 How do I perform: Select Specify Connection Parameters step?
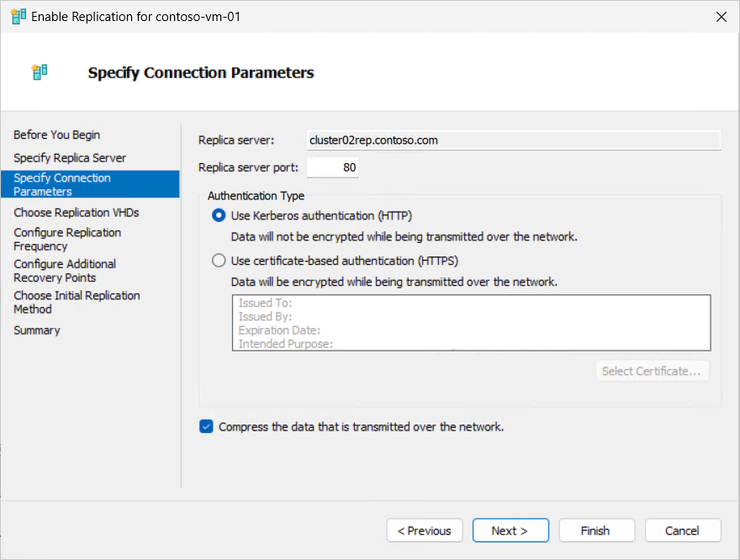[x=62, y=184]
